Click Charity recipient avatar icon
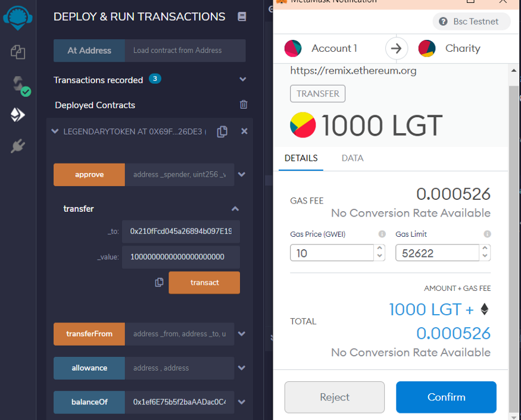 tap(427, 48)
